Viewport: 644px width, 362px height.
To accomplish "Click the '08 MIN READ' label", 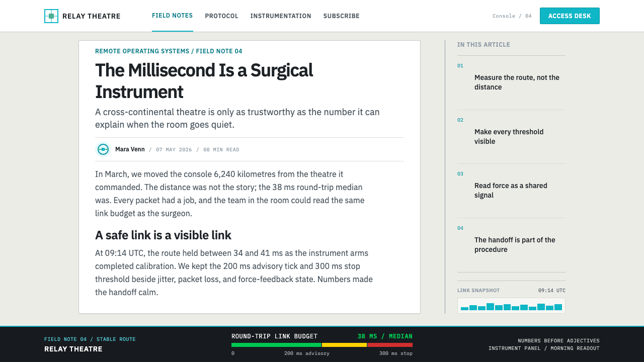I will (221, 150).
